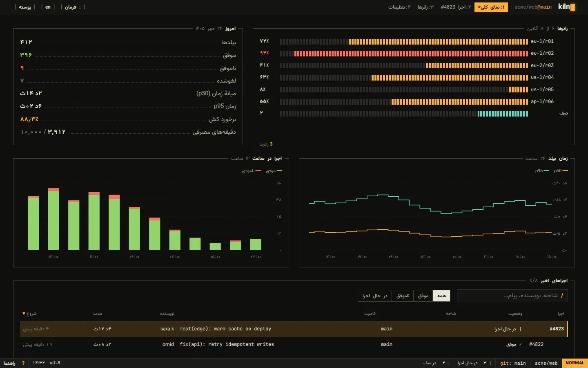Click the green checkmark on run #4822
Image resolution: width=588 pixels, height=368 pixels.
tap(520, 344)
